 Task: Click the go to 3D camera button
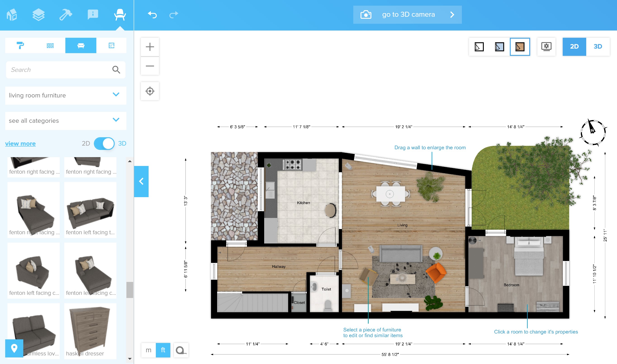pyautogui.click(x=407, y=15)
